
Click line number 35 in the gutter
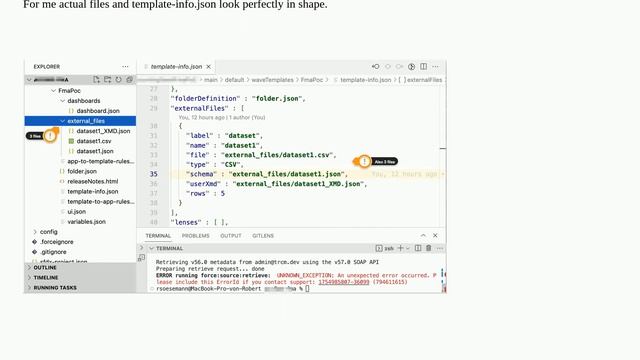coord(153,174)
